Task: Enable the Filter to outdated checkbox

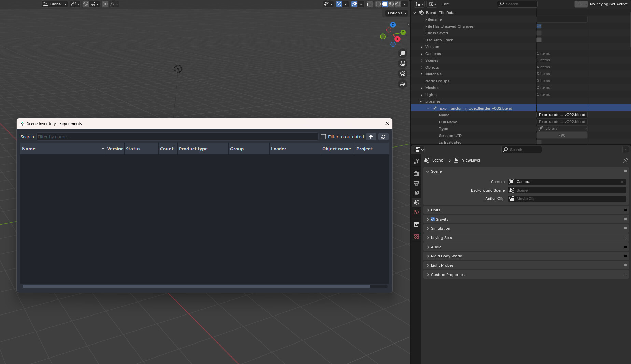Action: point(323,137)
